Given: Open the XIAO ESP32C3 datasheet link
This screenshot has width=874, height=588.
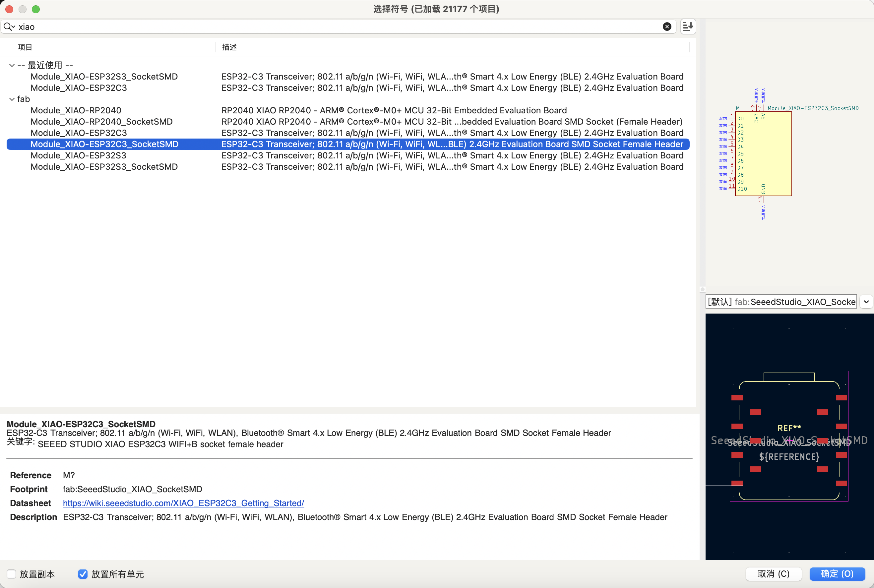Looking at the screenshot, I should [x=183, y=503].
